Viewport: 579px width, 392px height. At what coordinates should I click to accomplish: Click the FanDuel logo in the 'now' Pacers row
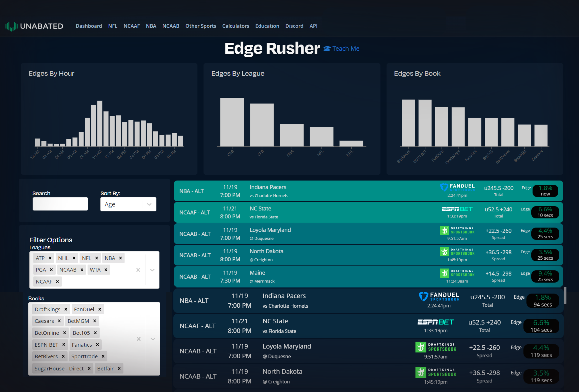click(457, 187)
